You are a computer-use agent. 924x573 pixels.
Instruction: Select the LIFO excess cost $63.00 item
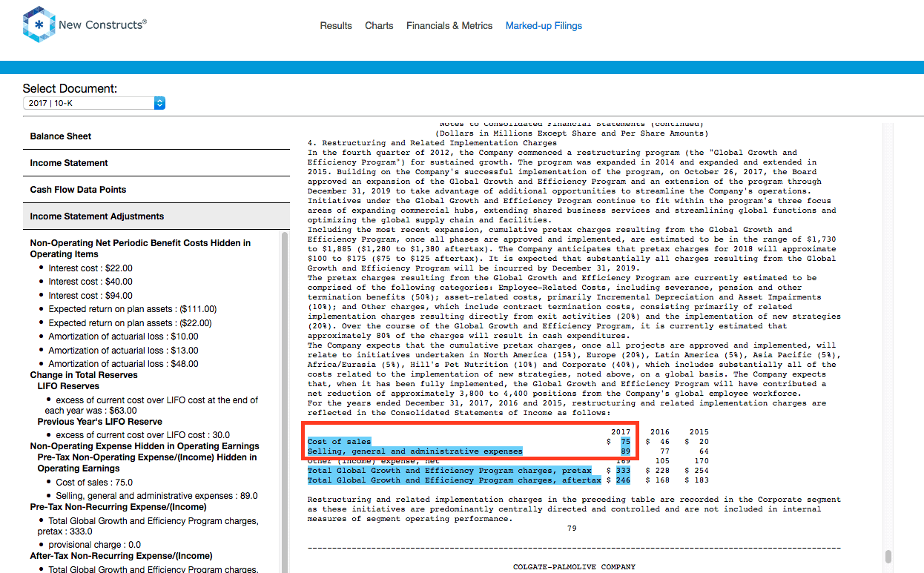151,405
